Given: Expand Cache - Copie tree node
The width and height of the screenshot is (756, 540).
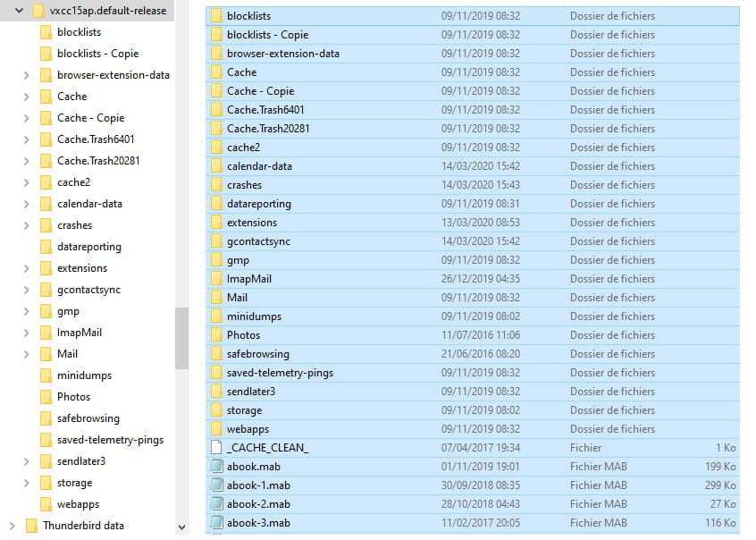Looking at the screenshot, I should [27, 118].
